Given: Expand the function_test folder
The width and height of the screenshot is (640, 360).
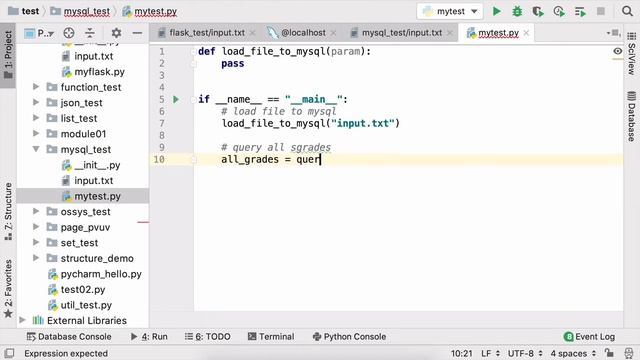Looking at the screenshot, I should pyautogui.click(x=36, y=87).
